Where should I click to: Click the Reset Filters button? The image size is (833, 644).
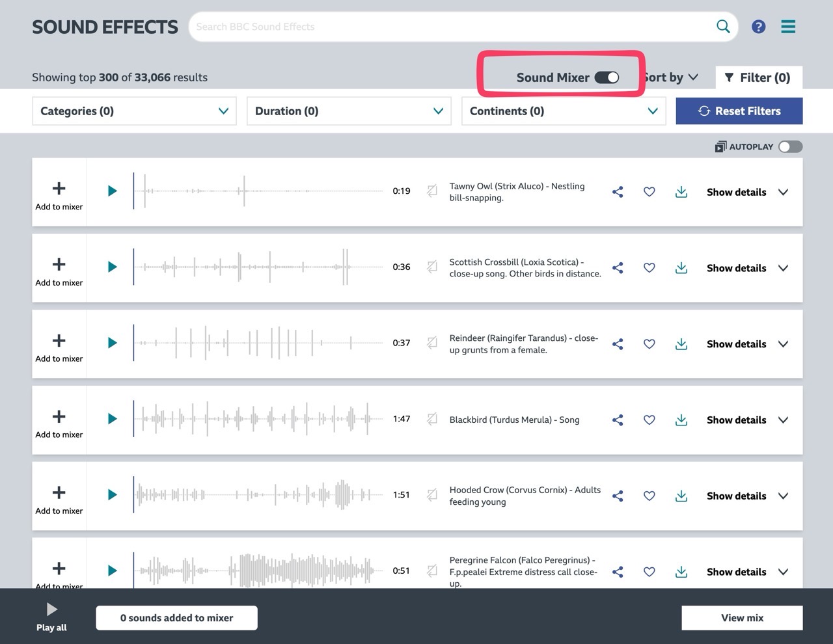(x=739, y=111)
